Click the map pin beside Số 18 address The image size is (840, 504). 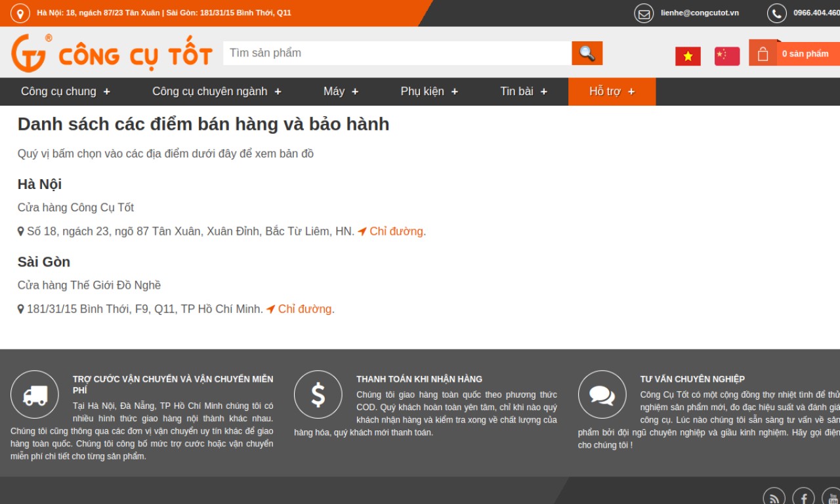tap(21, 232)
